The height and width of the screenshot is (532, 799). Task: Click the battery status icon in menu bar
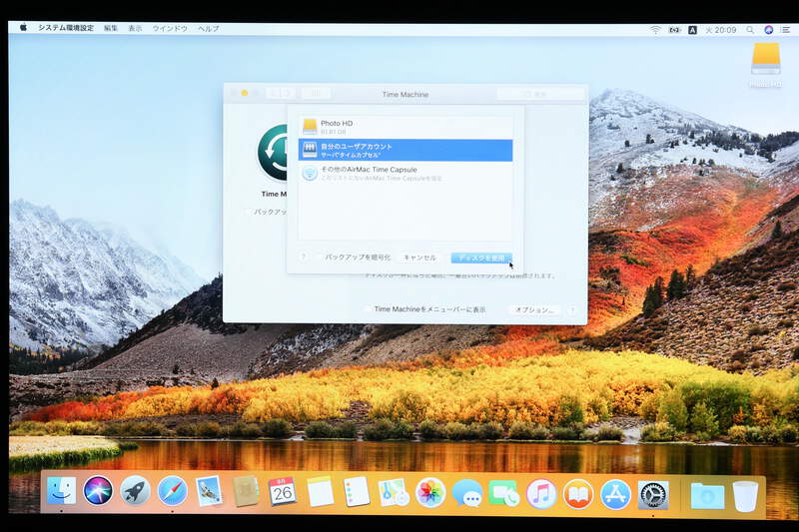click(x=675, y=30)
